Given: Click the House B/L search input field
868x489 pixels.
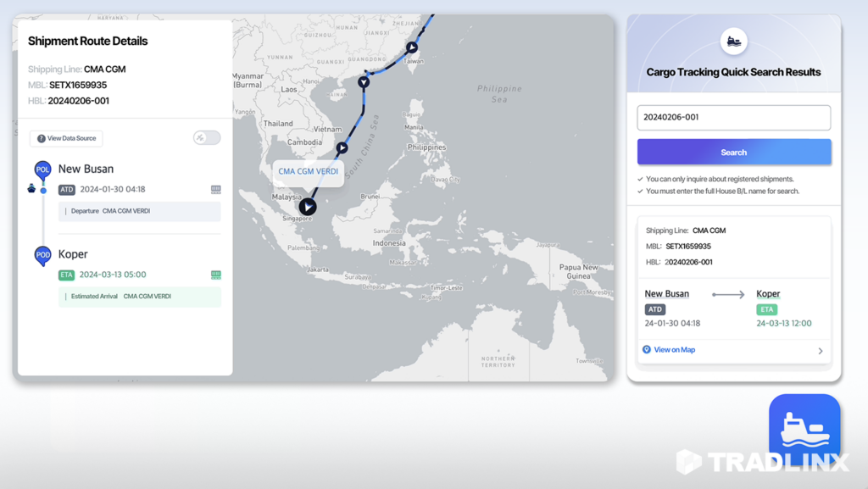Looking at the screenshot, I should pos(733,117).
